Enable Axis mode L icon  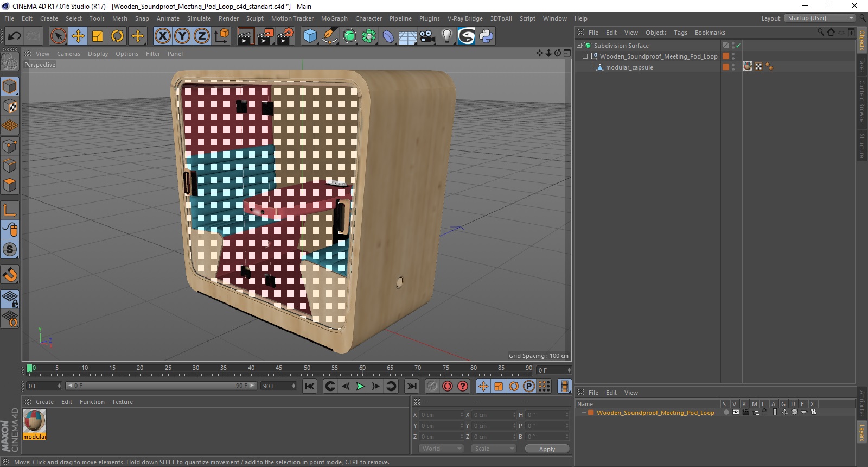[10, 210]
